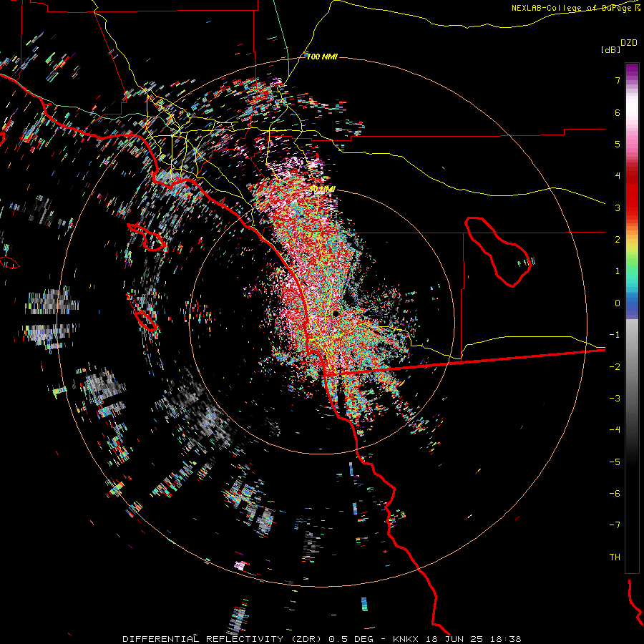The height and width of the screenshot is (644, 644).
Task: Click the -3 value on color scale
Action: pos(615,399)
